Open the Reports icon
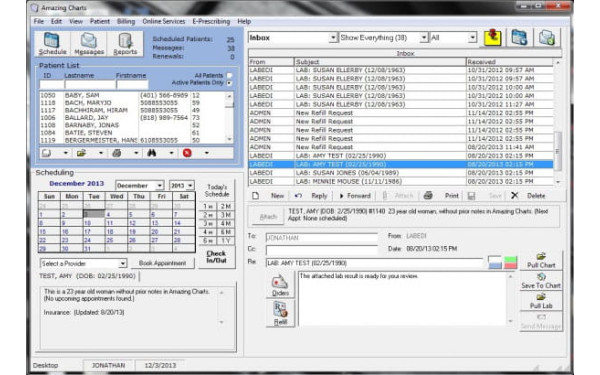The width and height of the screenshot is (600, 375). pyautogui.click(x=125, y=44)
